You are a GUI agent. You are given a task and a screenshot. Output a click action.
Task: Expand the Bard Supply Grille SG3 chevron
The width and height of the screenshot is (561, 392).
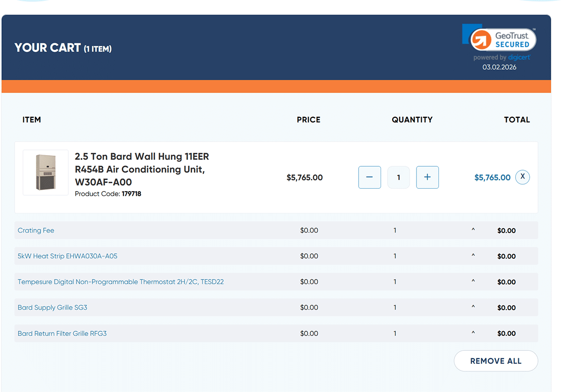473,307
